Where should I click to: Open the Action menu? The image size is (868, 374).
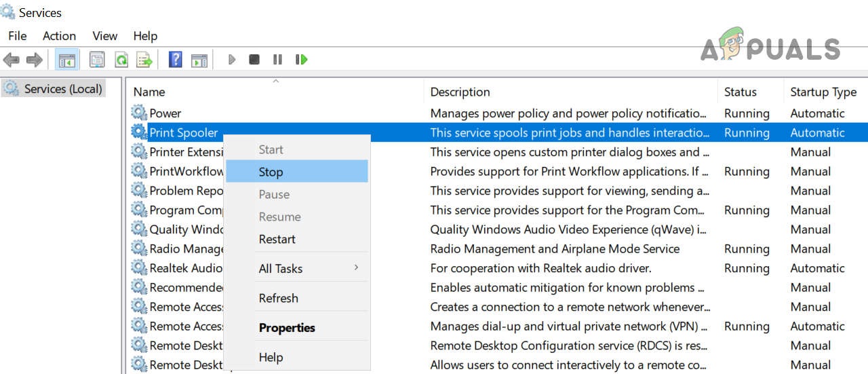[59, 36]
